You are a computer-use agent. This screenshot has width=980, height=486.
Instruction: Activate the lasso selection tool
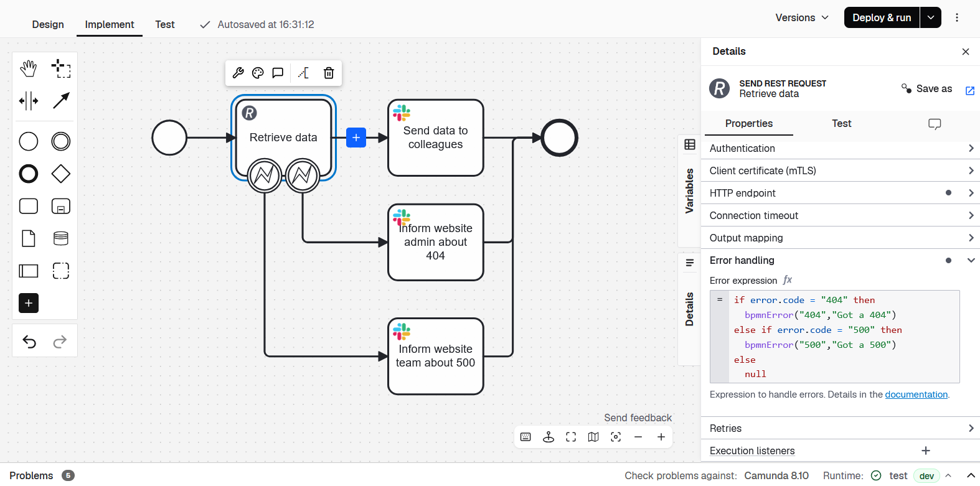point(61,68)
